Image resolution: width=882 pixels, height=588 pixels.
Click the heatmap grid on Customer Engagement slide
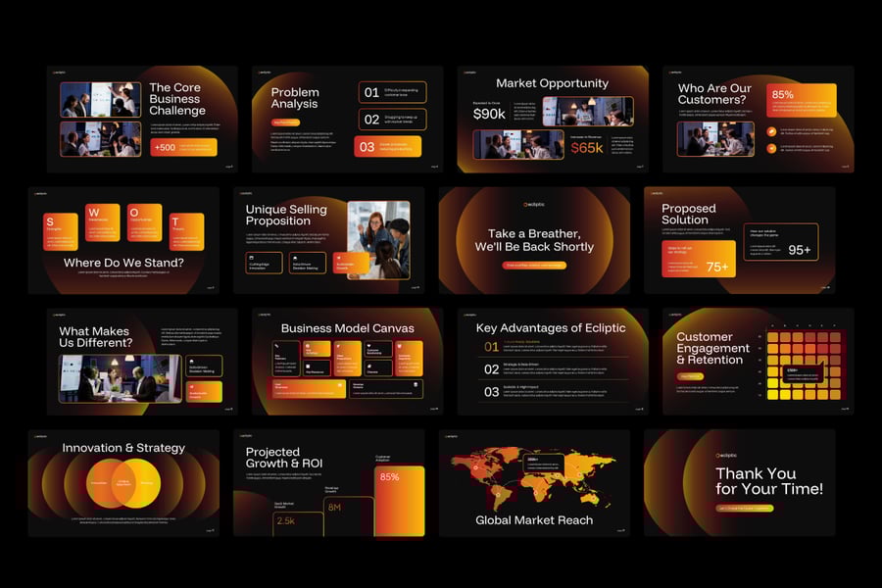coord(804,367)
